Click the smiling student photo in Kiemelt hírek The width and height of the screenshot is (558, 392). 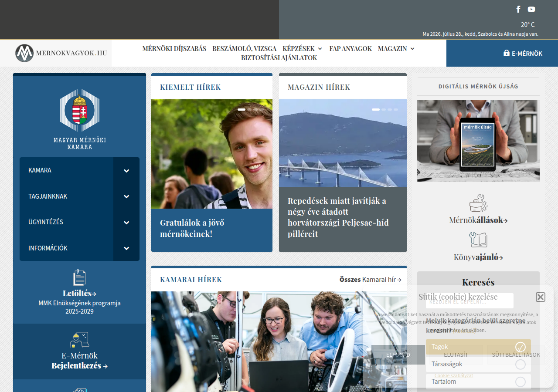(212, 154)
